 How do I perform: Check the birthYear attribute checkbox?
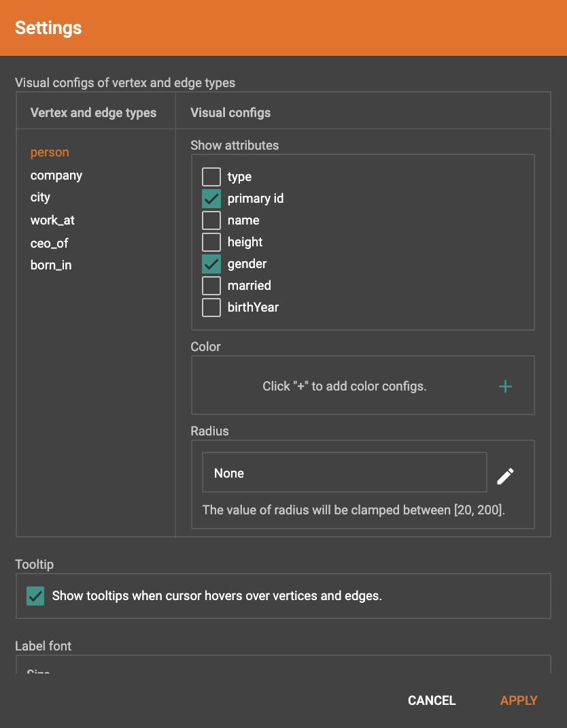click(x=211, y=308)
